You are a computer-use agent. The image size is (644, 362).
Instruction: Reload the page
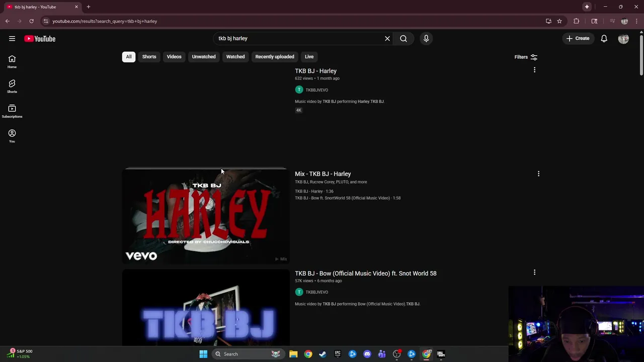31,21
